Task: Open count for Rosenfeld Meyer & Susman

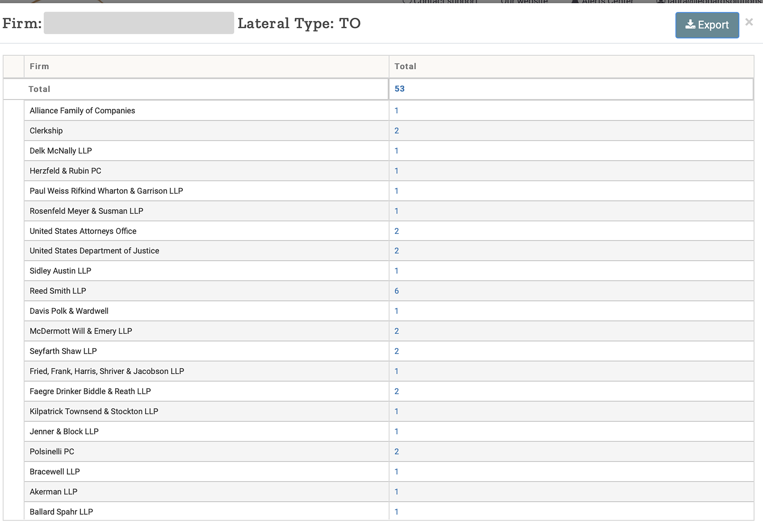Action: [x=397, y=211]
